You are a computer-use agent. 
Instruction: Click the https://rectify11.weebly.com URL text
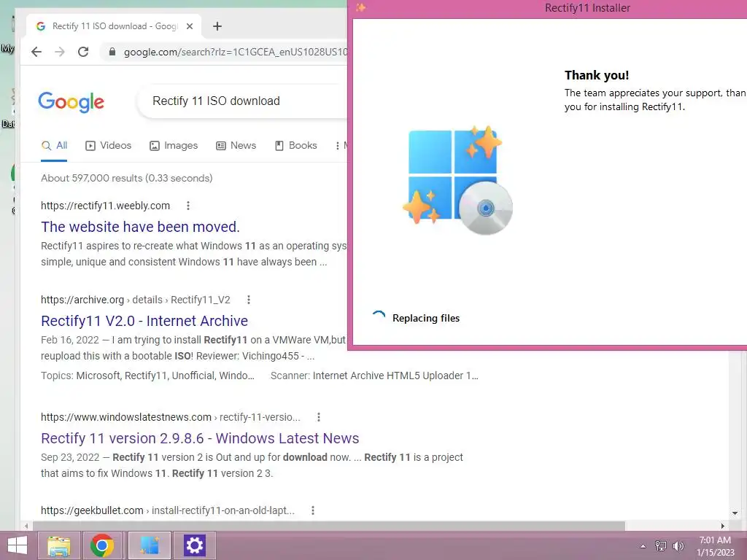click(x=105, y=206)
